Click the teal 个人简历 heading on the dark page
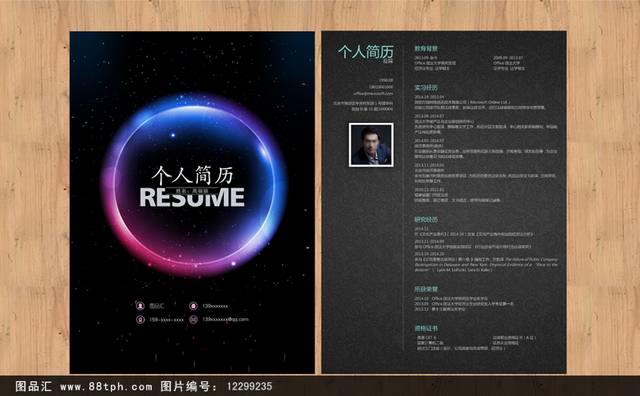Screen dimensions: 640x396 pos(366,52)
